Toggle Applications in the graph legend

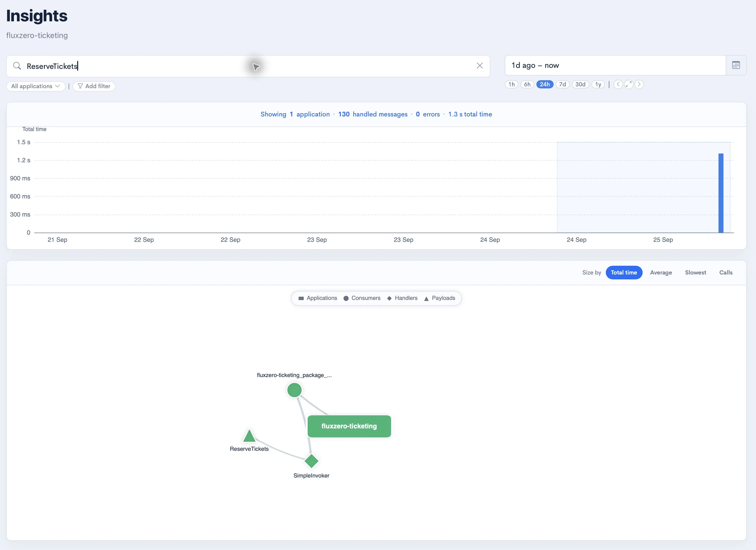[x=318, y=298]
